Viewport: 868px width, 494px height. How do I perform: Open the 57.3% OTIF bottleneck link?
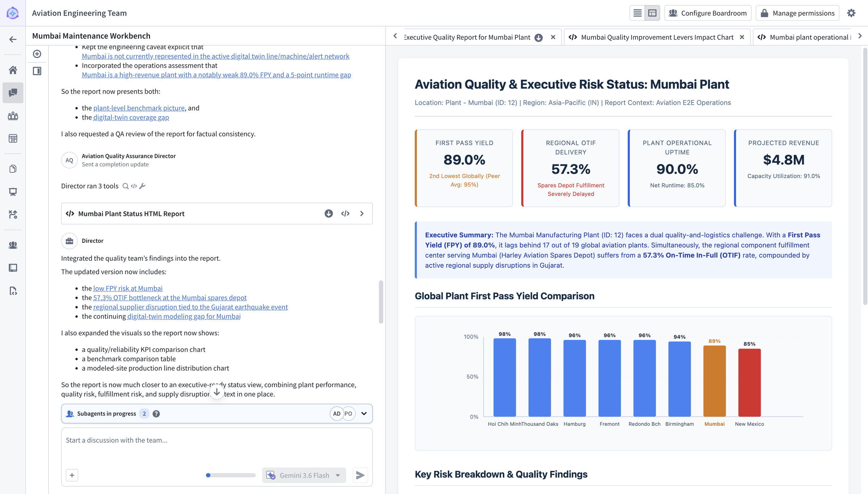(170, 298)
